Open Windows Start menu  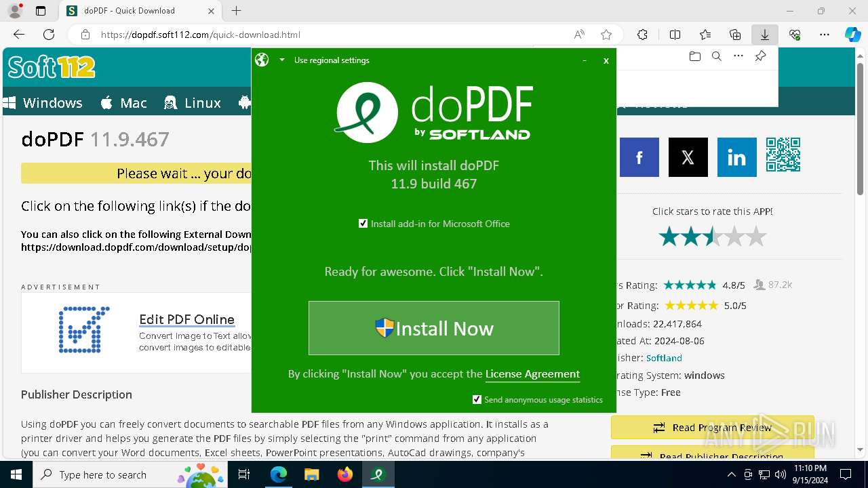coord(16,474)
